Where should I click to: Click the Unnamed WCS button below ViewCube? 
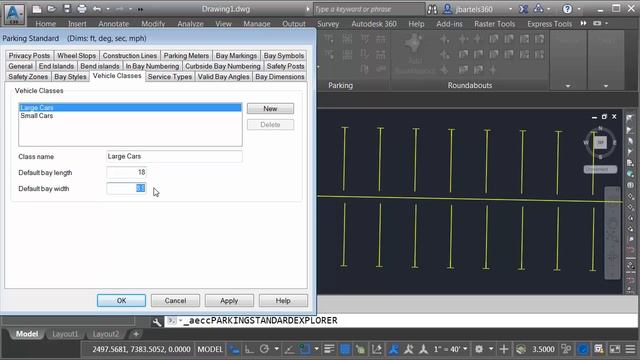(600, 169)
